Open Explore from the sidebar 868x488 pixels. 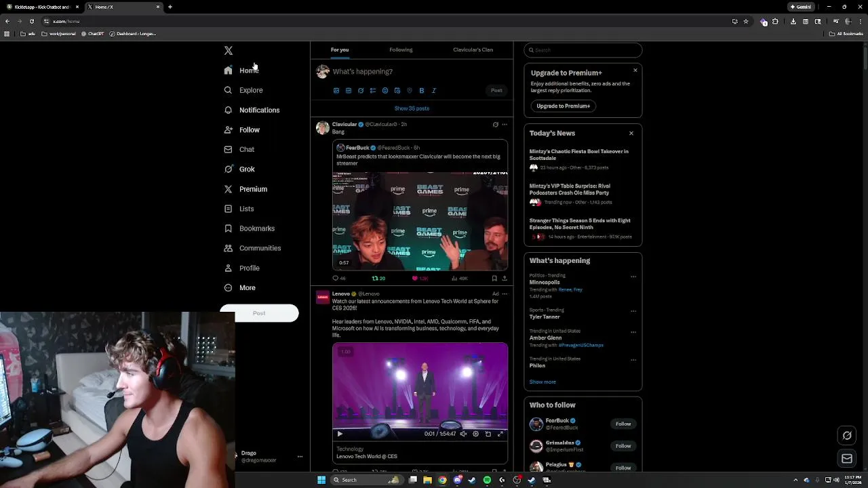pos(243,90)
